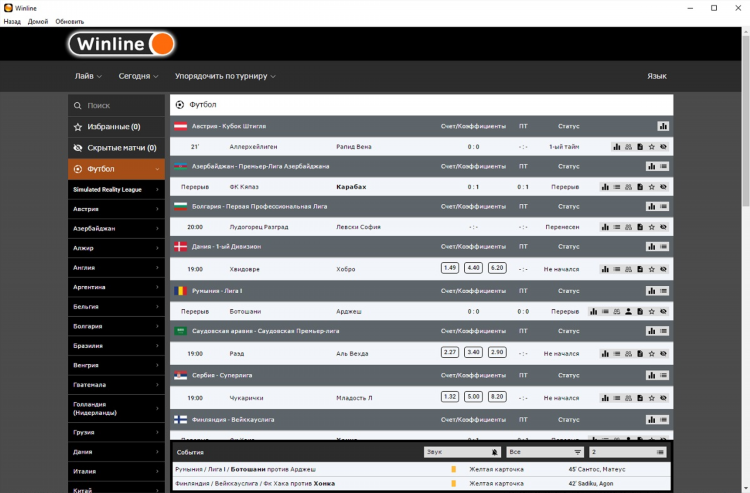Open statistics for Австрия - Кубок Штигля league
The width and height of the screenshot is (750, 493).
663,126
